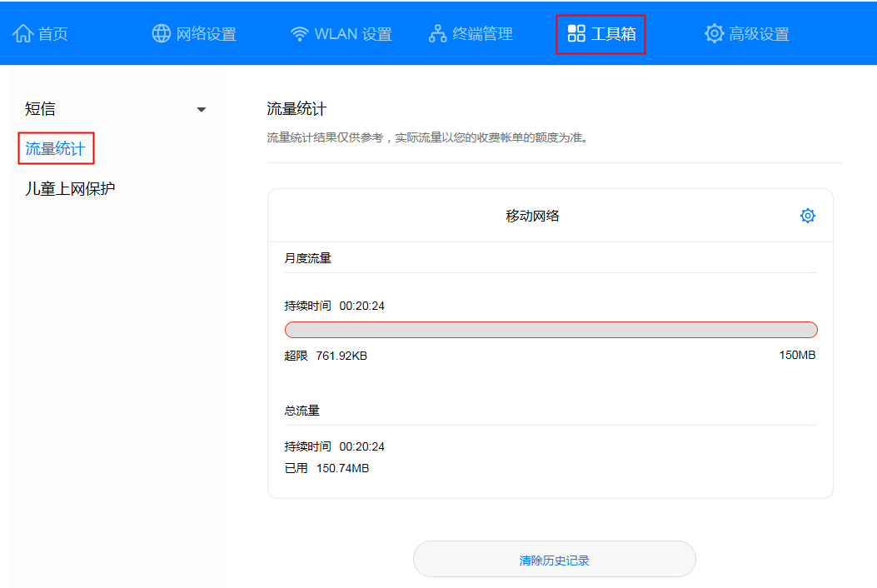Image resolution: width=877 pixels, height=588 pixels.
Task: Select the 网络设置 menu item
Action: [193, 32]
